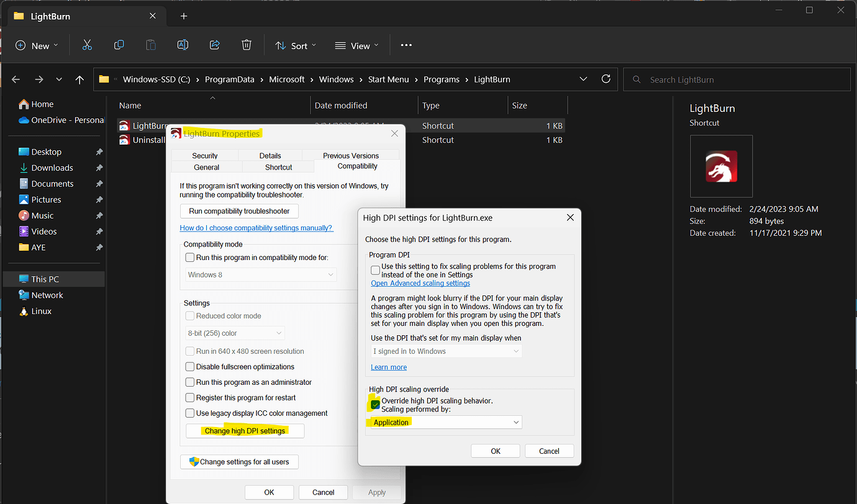Click the Cut scissors icon in Explorer toolbar
857x504 pixels.
tap(87, 45)
